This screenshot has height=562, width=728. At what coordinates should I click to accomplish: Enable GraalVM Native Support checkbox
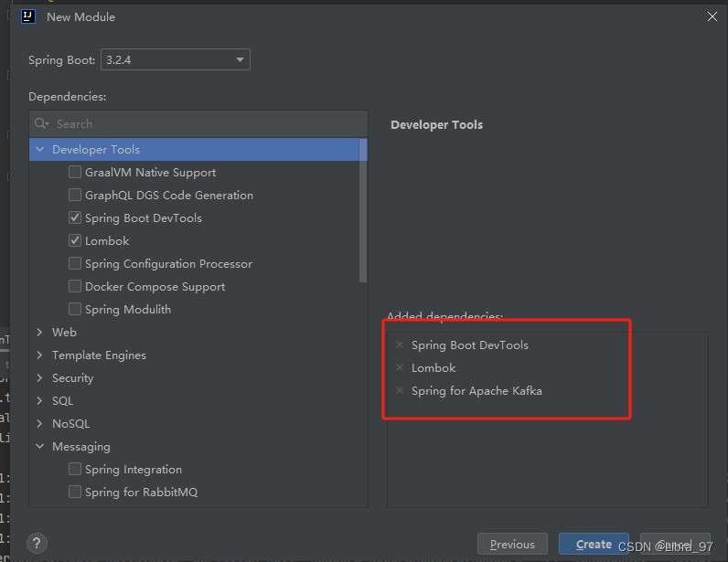(x=75, y=172)
